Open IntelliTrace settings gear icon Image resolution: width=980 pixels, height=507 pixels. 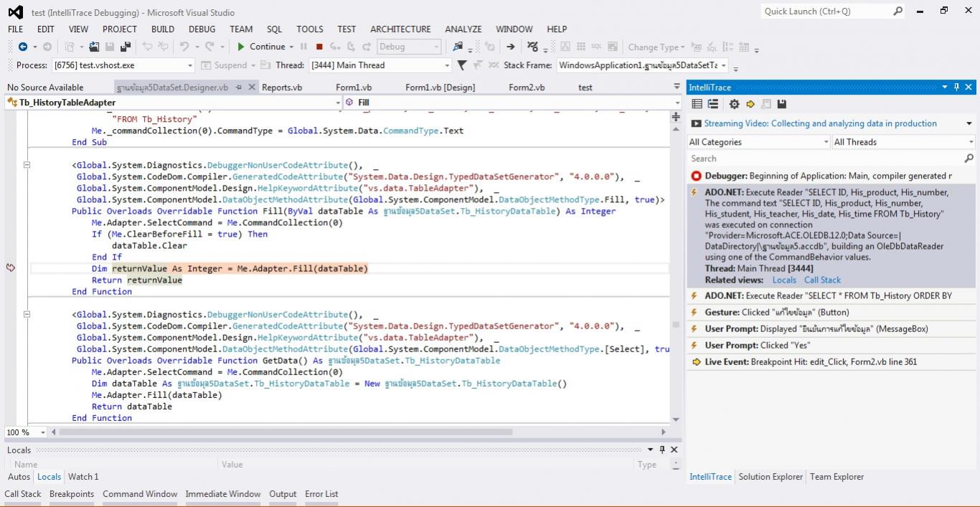pos(734,104)
